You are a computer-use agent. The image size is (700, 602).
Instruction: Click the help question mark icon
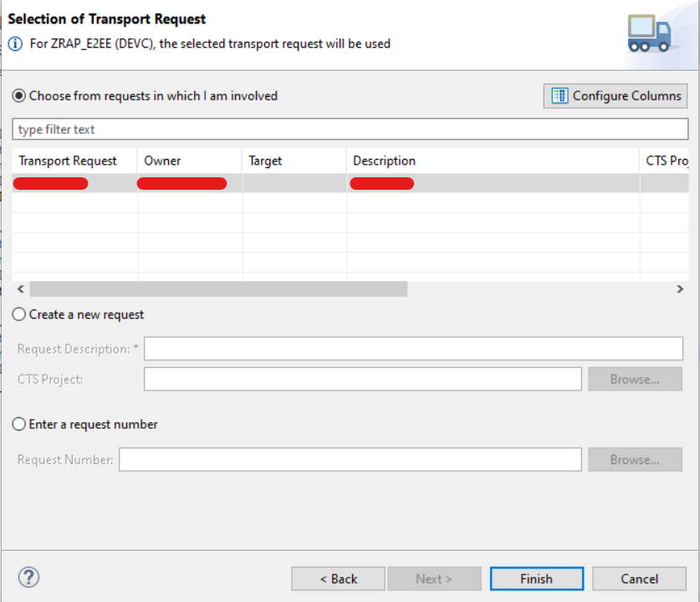coord(28,577)
